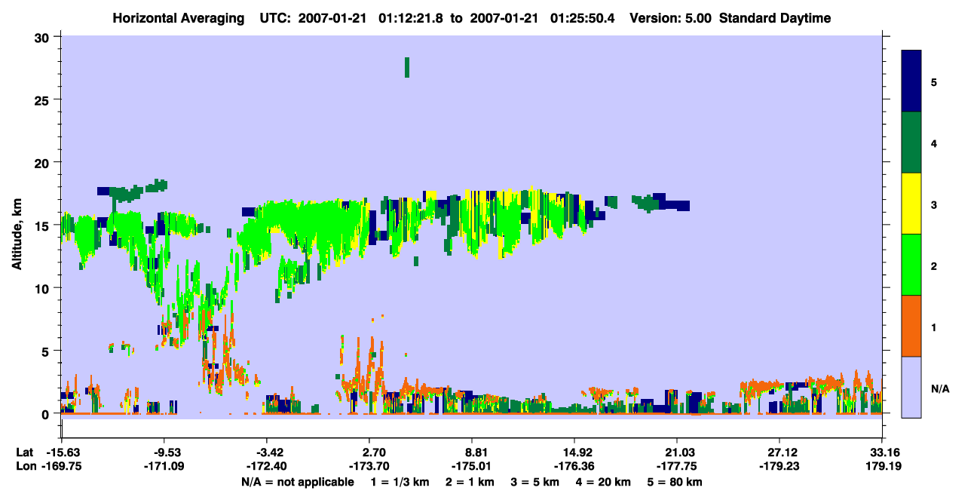980x503 pixels.
Task: Click the longitude value -171.09
Action: pos(163,467)
